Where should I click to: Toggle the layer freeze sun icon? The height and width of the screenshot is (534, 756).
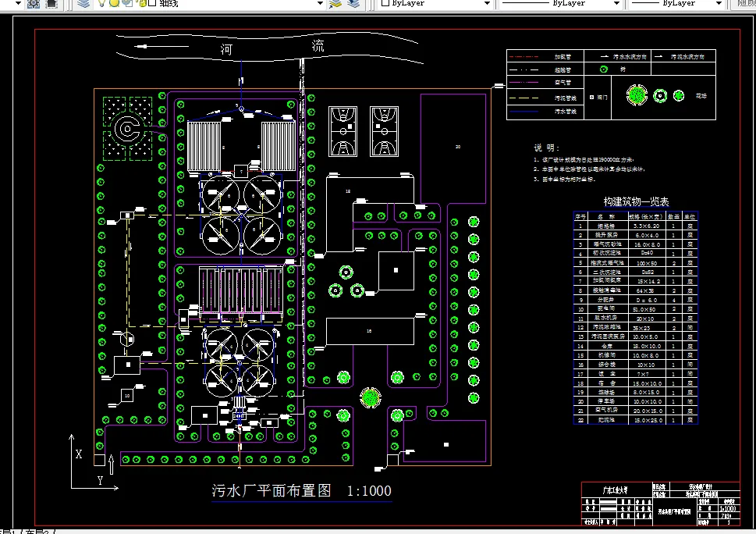[x=114, y=3]
